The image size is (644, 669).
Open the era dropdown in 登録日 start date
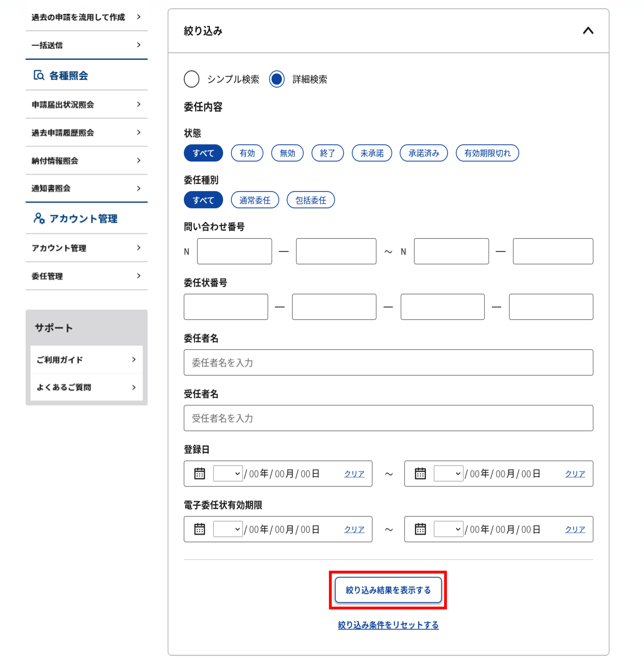tap(228, 474)
